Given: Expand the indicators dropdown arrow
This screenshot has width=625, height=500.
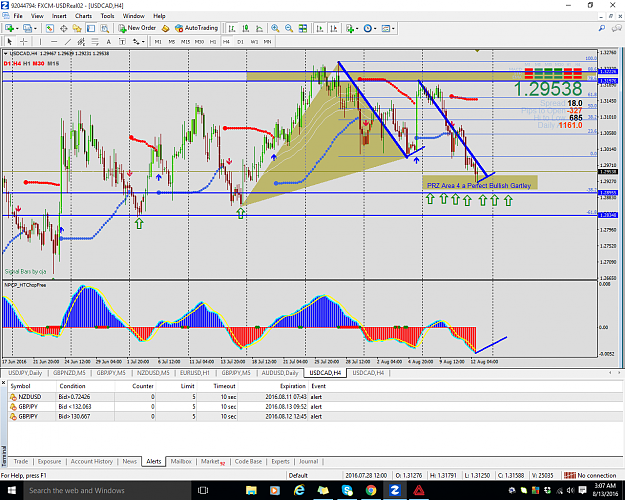Looking at the screenshot, I should click(x=357, y=29).
